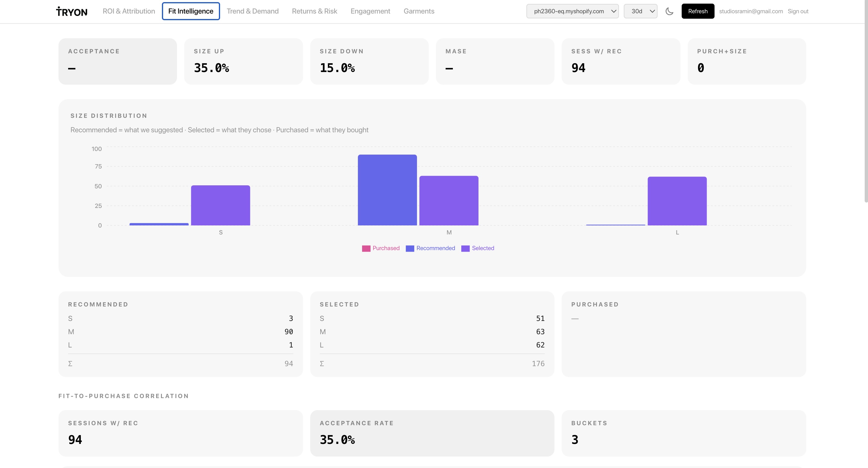This screenshot has width=868, height=468.
Task: Click Selected L value 62
Action: pyautogui.click(x=540, y=345)
